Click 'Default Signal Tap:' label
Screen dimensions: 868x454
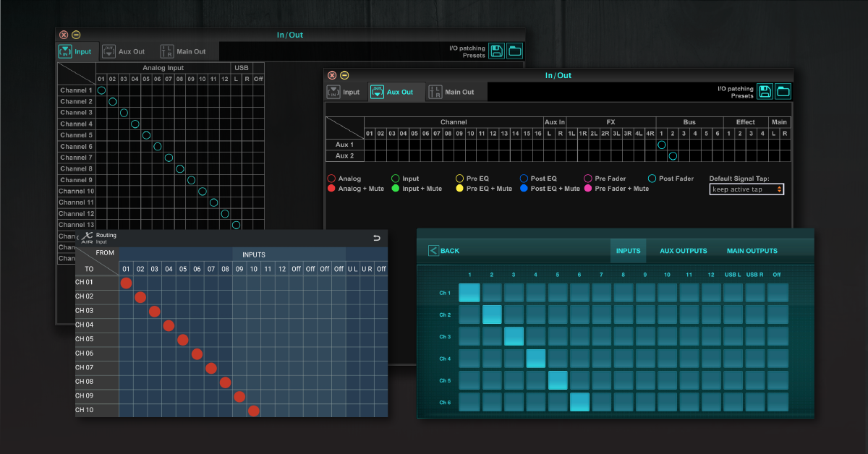point(739,179)
